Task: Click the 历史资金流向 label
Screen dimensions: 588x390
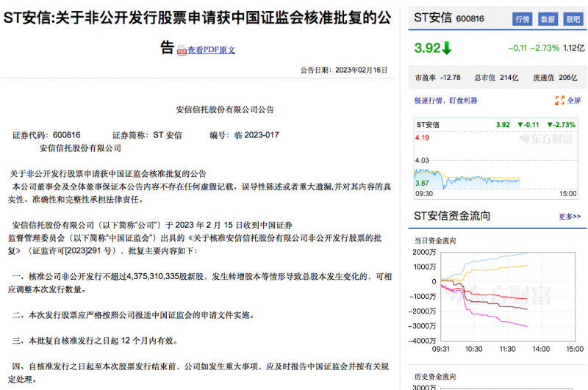Action: tap(435, 377)
